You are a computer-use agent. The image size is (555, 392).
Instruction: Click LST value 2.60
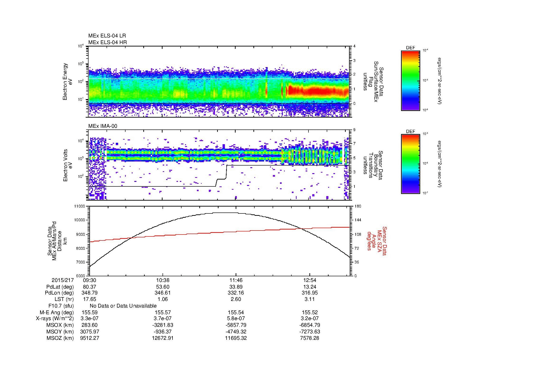(236, 299)
